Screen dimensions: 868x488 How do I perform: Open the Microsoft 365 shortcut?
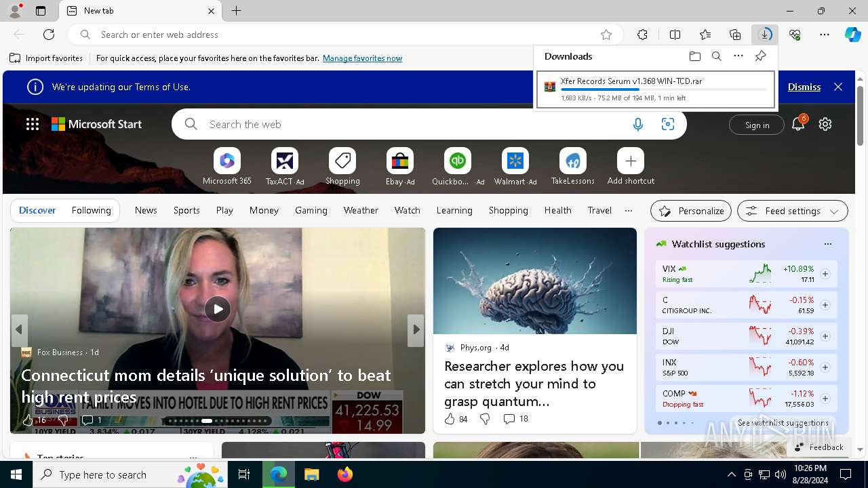pos(227,167)
